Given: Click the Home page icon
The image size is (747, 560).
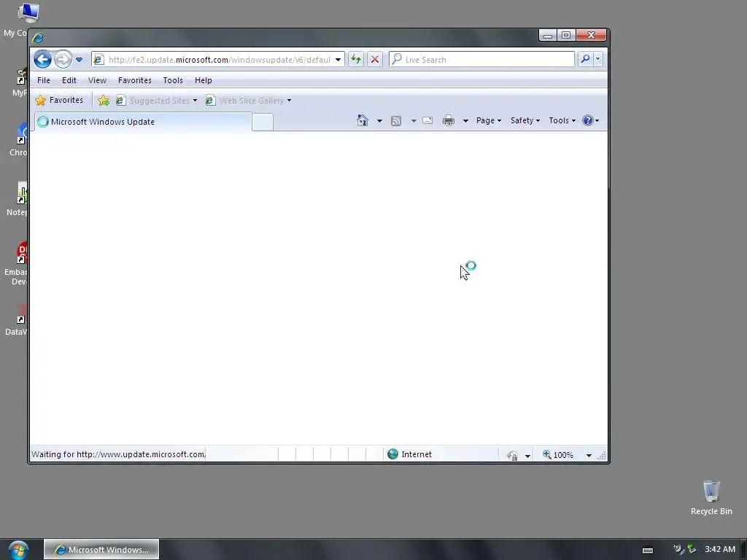Looking at the screenshot, I should pyautogui.click(x=363, y=120).
